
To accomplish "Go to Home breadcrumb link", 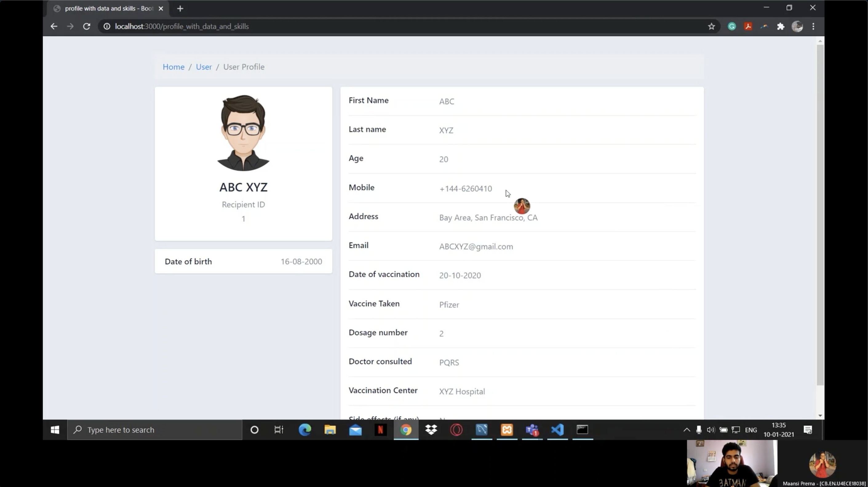I will tap(173, 67).
